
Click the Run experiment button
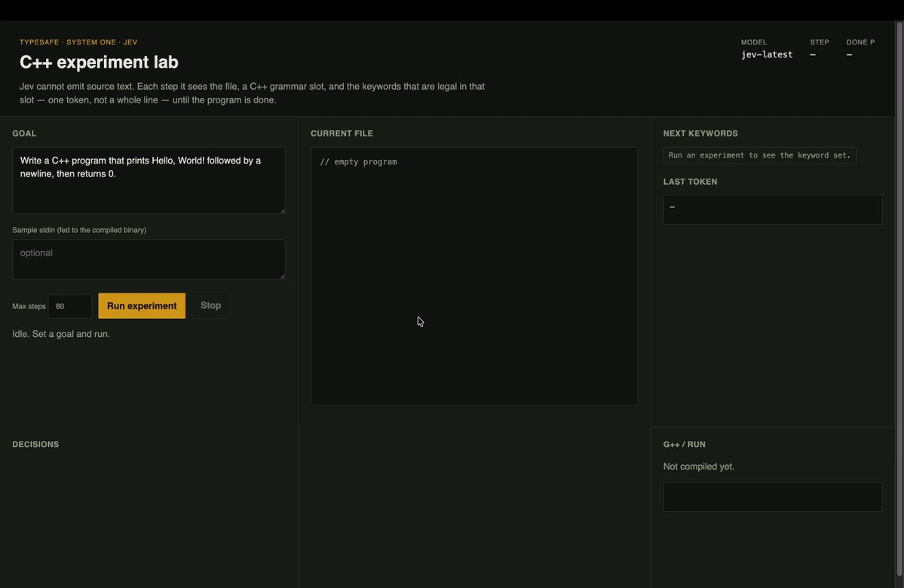click(x=142, y=305)
